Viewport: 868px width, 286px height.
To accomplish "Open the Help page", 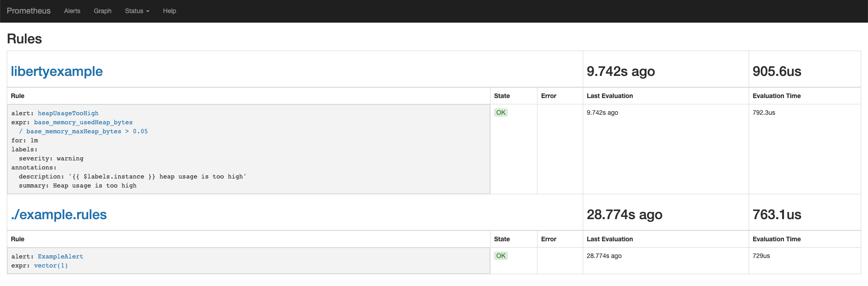I will point(170,11).
